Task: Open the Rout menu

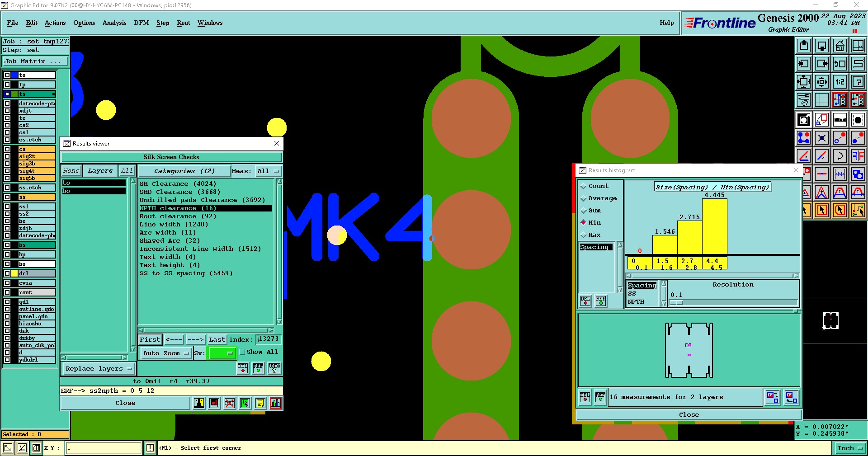Action: coord(184,23)
